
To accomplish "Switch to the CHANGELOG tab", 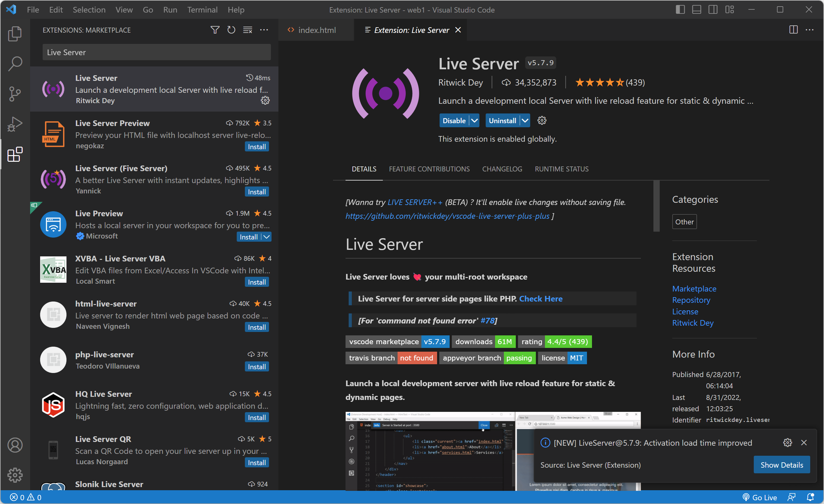I will (x=502, y=169).
